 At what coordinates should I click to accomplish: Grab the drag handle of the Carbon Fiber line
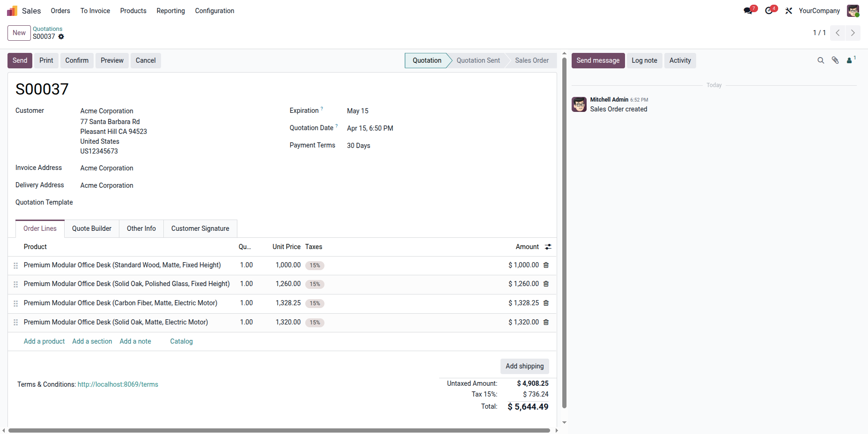pos(15,303)
